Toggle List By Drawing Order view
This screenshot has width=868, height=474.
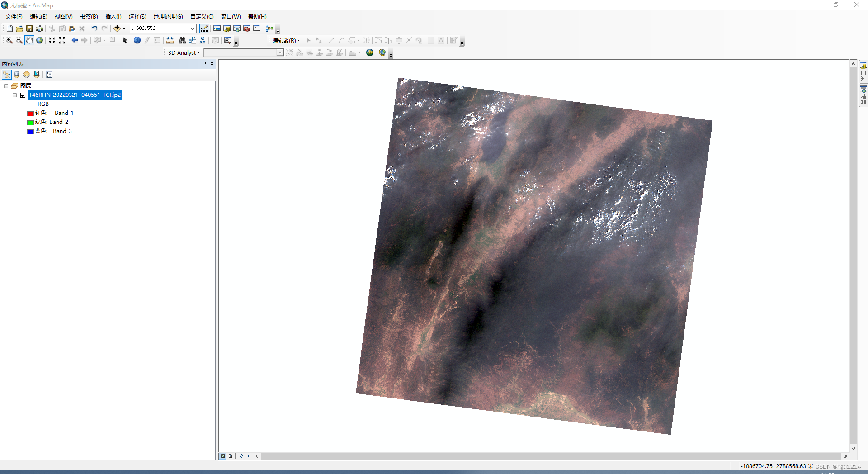pos(7,75)
